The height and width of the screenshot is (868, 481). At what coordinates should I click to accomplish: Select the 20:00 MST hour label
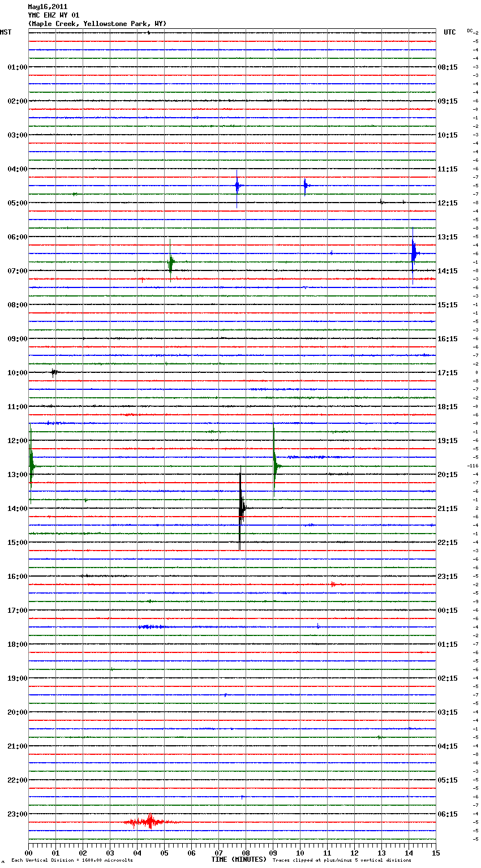tap(17, 712)
